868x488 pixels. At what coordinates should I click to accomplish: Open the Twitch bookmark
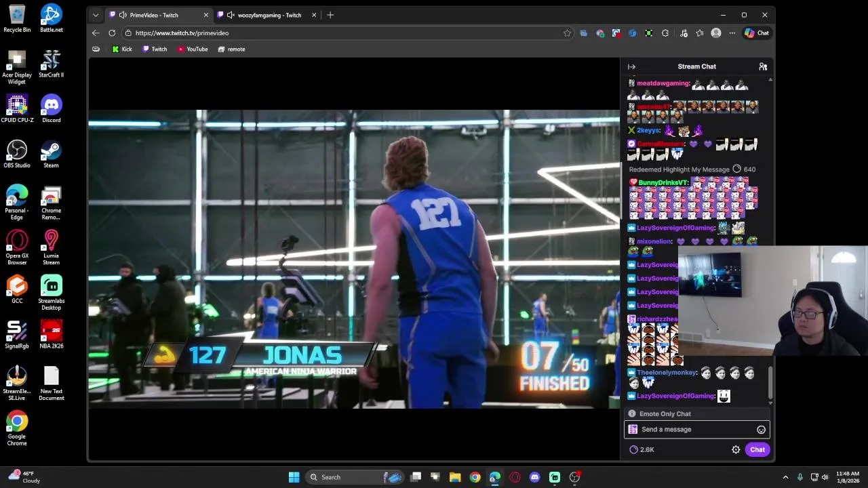click(x=155, y=49)
